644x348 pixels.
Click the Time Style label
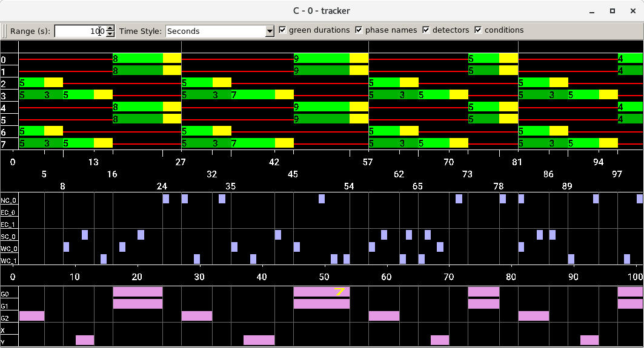[x=141, y=31]
